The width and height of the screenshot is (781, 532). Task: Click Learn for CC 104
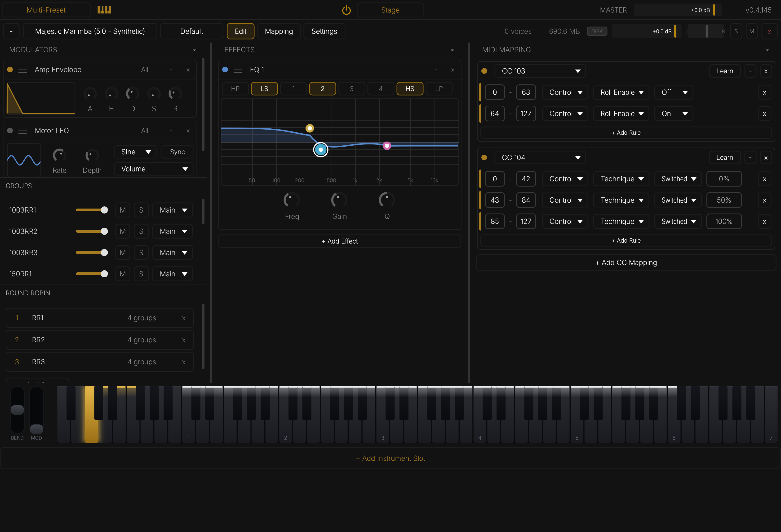724,158
